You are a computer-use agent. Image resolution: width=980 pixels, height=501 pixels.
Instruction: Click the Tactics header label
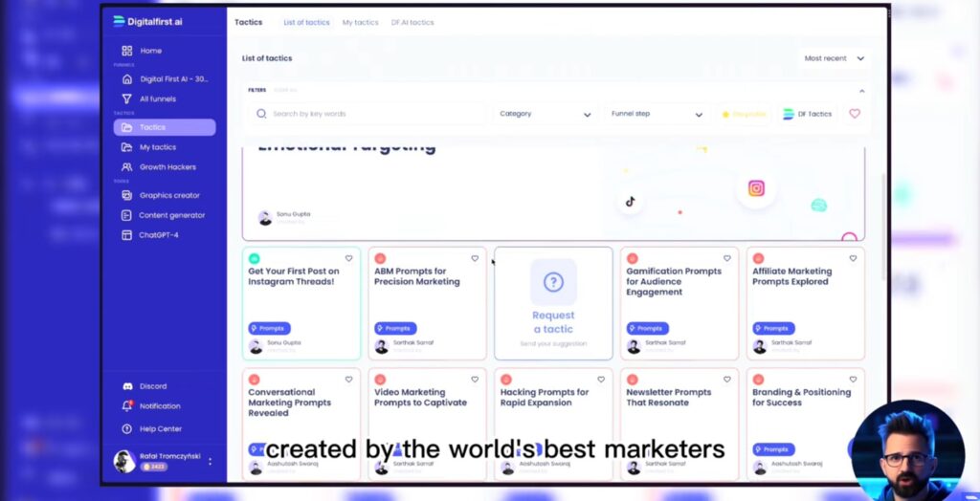point(248,22)
